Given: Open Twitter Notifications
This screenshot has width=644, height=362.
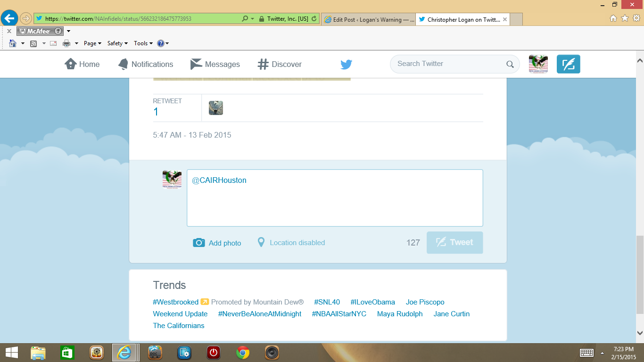Looking at the screenshot, I should tap(145, 64).
